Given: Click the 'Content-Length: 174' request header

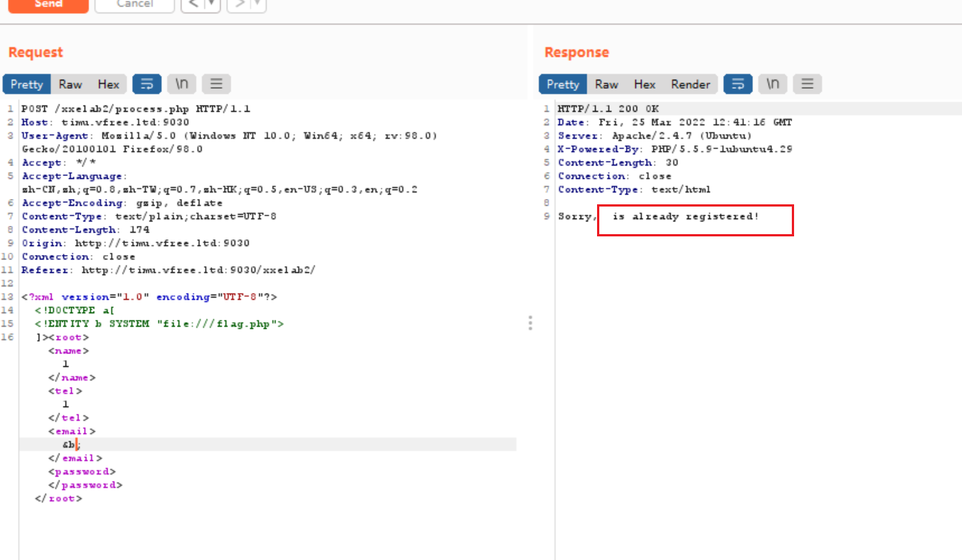Looking at the screenshot, I should click(85, 230).
